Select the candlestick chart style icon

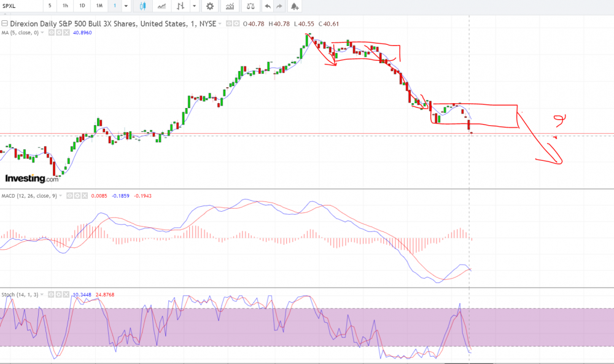pyautogui.click(x=143, y=6)
